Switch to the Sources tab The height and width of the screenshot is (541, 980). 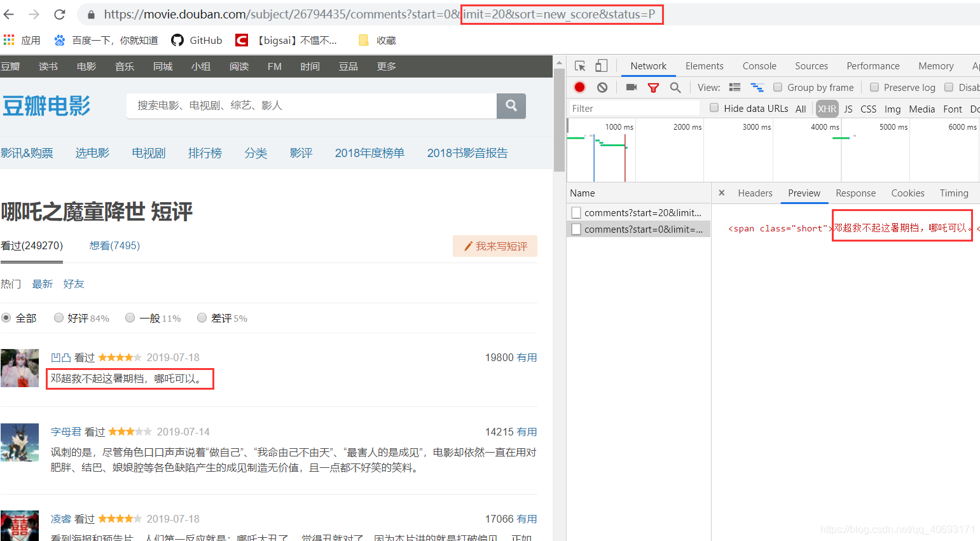(811, 65)
